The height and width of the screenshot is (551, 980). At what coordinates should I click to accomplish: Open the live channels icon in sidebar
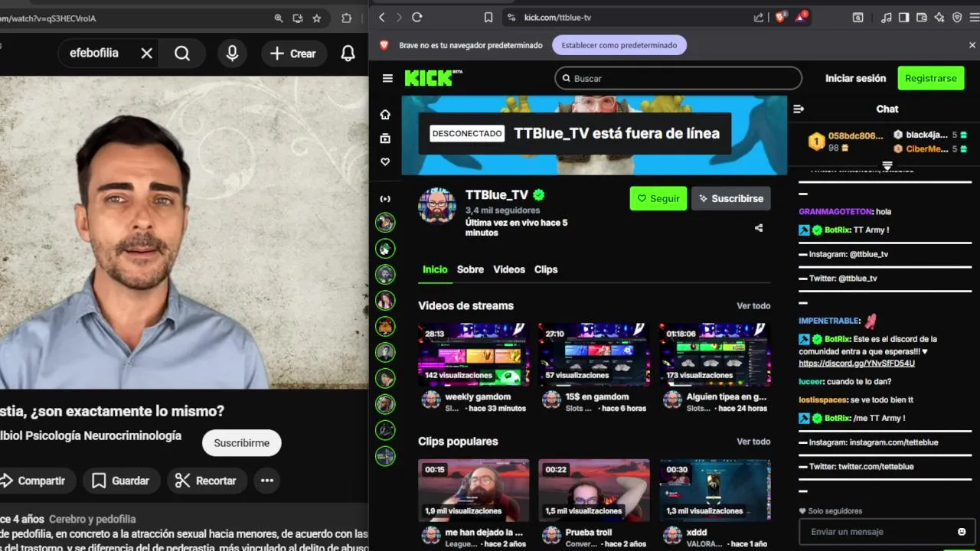(385, 199)
